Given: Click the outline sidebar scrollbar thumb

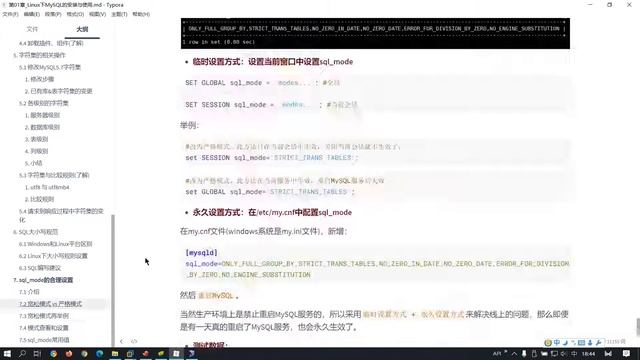Looking at the screenshot, I should coord(113,280).
